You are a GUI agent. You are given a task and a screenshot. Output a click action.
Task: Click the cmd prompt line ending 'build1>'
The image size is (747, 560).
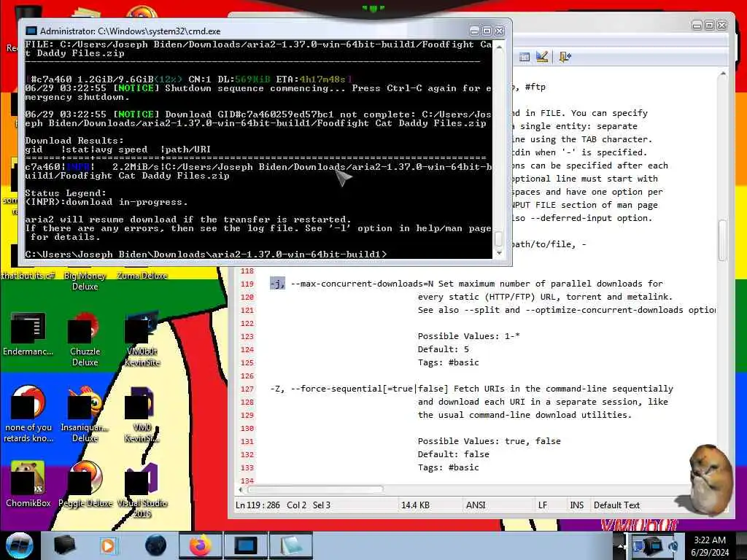pos(206,254)
